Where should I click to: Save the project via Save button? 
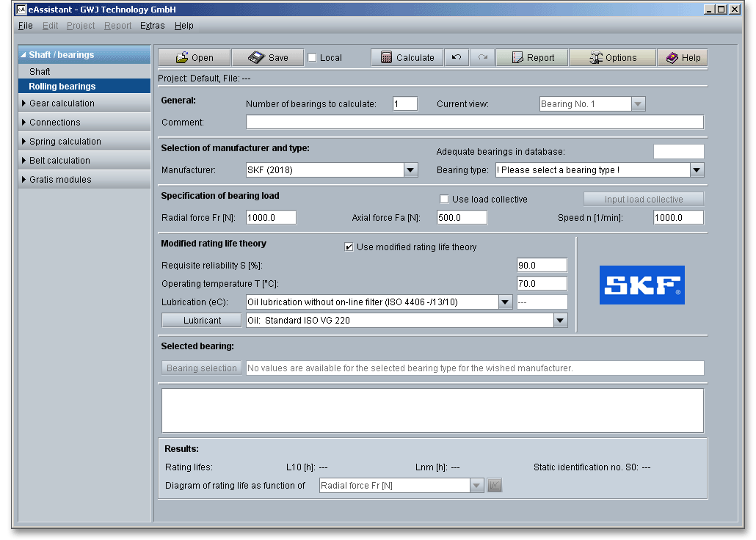[268, 58]
